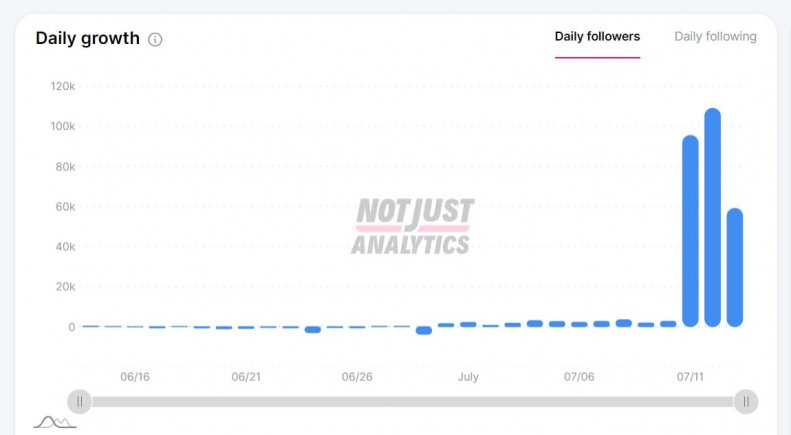Screen dimensions: 791x435
Task: Click the July x-axis label
Action: pos(468,377)
